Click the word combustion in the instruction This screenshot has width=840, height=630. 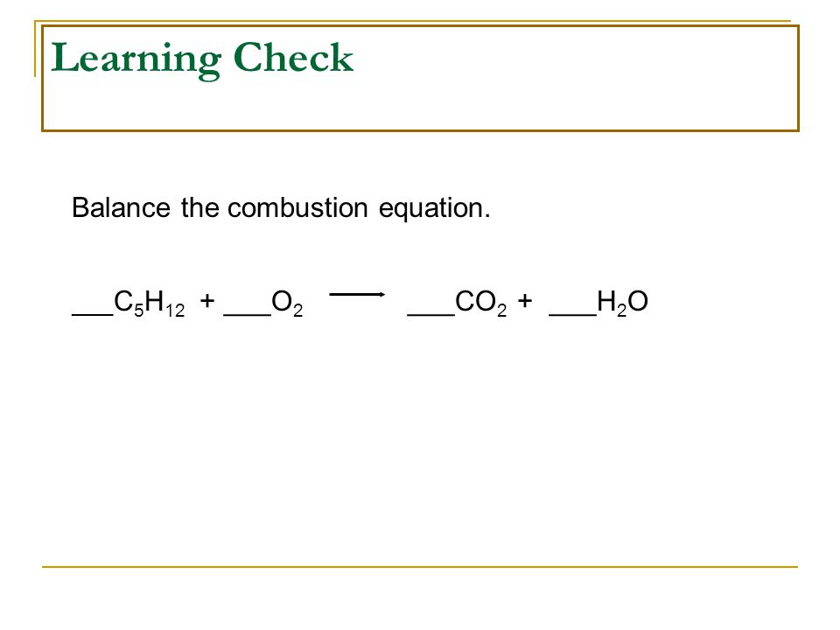point(297,207)
